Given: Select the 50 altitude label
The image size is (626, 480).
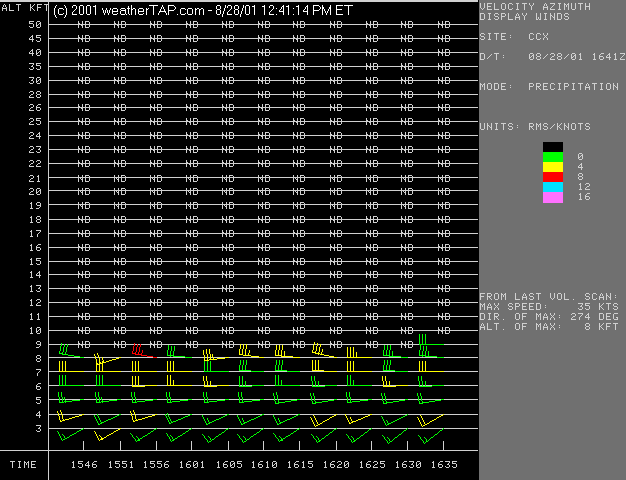Looking at the screenshot, I should (35, 24).
